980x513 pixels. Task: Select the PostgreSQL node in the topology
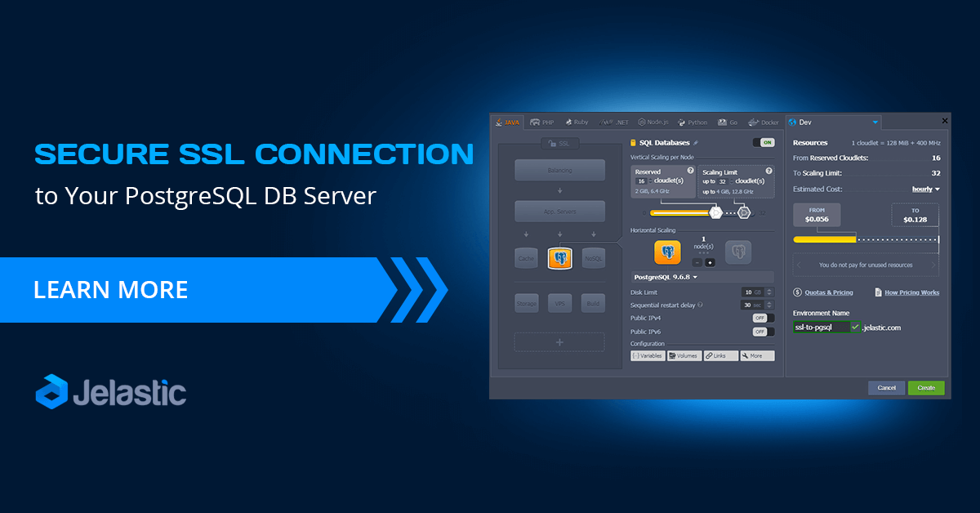(x=559, y=259)
